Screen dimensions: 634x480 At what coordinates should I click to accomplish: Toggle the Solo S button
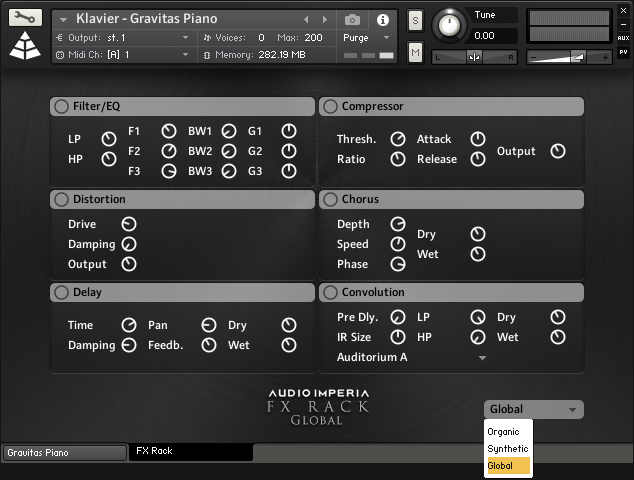pyautogui.click(x=415, y=21)
